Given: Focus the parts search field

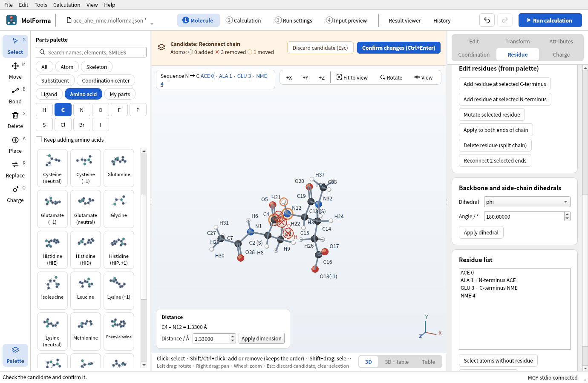Looking at the screenshot, I should [x=91, y=52].
